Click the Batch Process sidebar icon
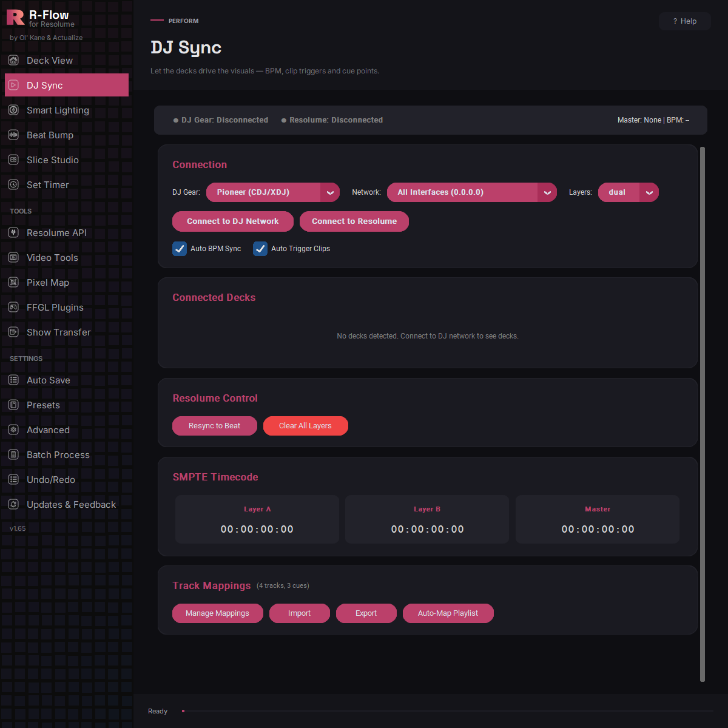The width and height of the screenshot is (728, 728). coord(13,454)
